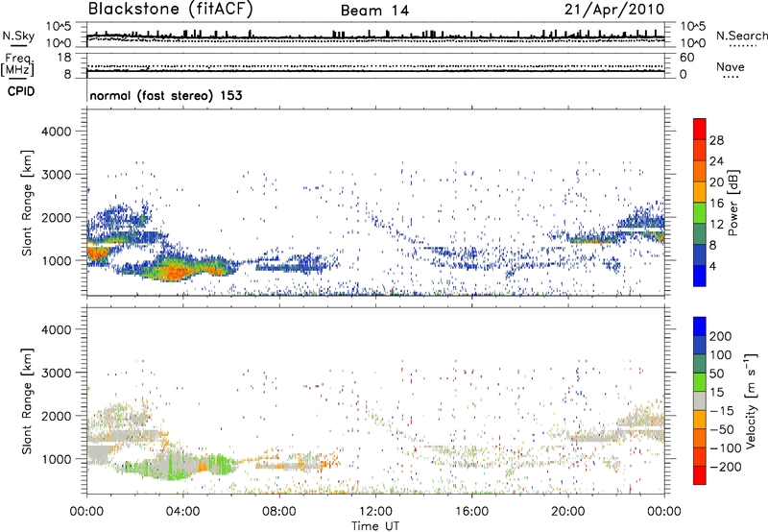
Task: Click the "-200" velocity colorbar label
Action: [x=726, y=467]
